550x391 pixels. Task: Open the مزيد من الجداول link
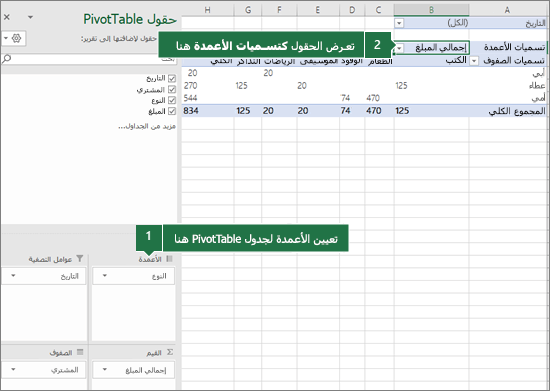(147, 126)
